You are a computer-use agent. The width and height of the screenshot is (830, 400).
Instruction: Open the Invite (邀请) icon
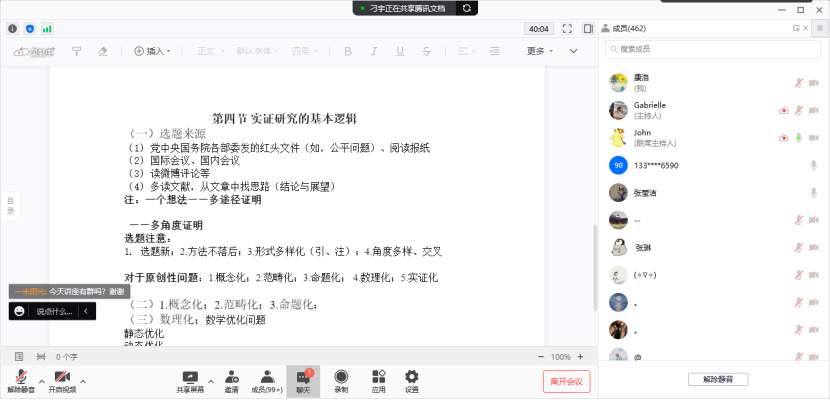coord(231,378)
